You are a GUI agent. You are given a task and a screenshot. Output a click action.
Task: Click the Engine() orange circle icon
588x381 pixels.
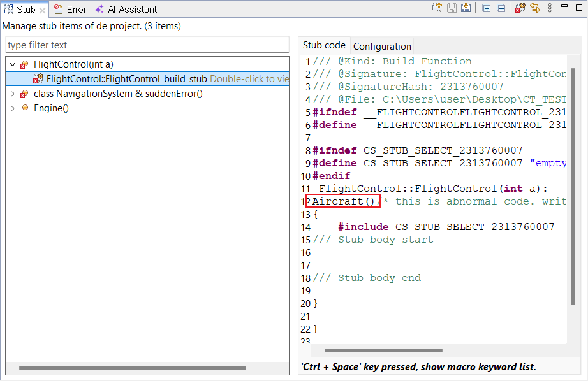pos(25,108)
